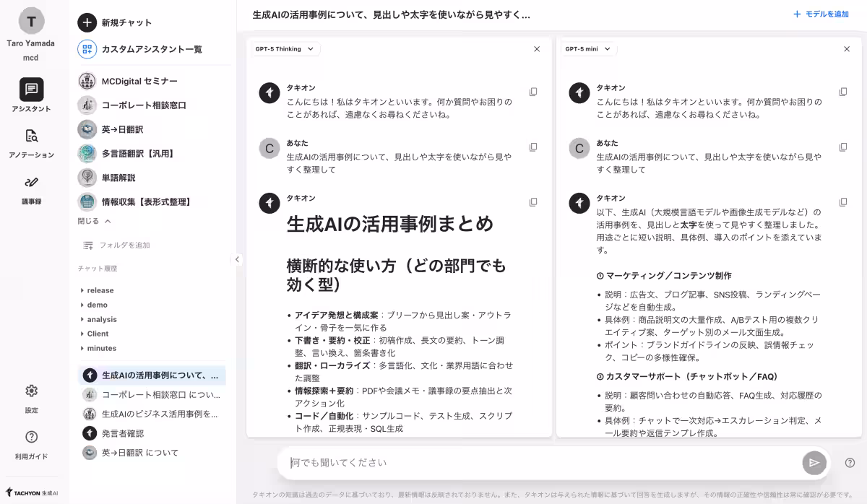Click the send message paper-plane icon
The width and height of the screenshot is (867, 504).
click(x=814, y=463)
